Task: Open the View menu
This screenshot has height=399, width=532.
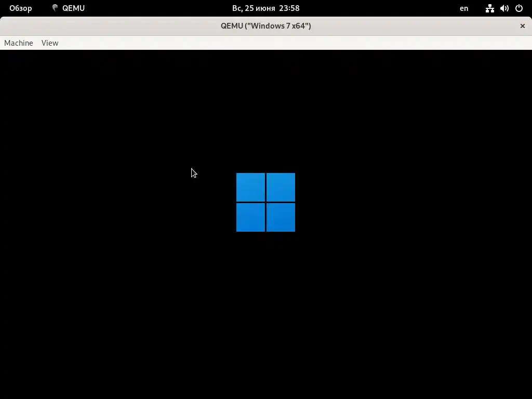Action: 50,43
